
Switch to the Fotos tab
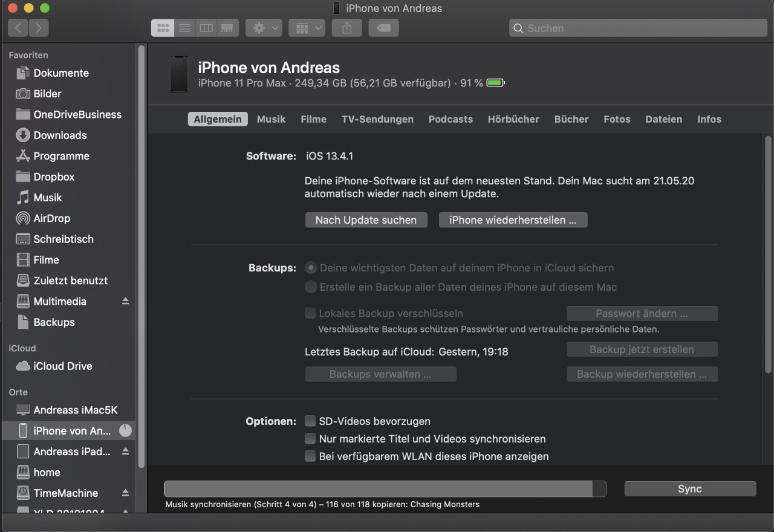(617, 119)
